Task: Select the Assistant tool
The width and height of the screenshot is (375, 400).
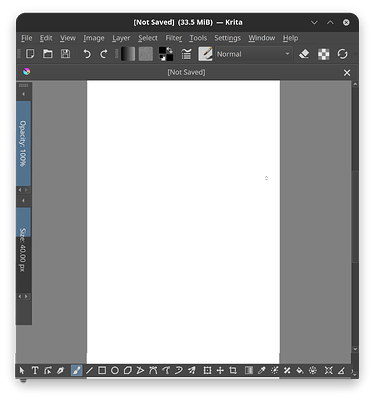Action: (329, 370)
